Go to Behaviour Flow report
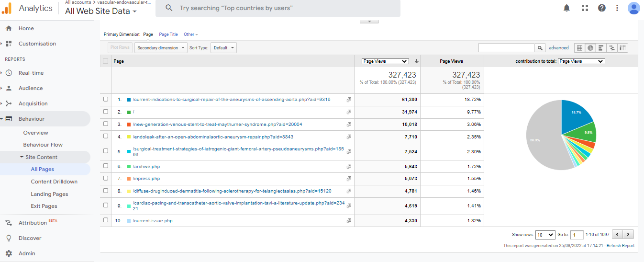 [43, 145]
